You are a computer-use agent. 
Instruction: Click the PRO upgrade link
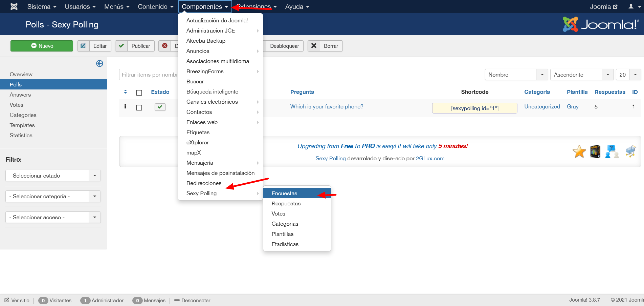pos(368,146)
